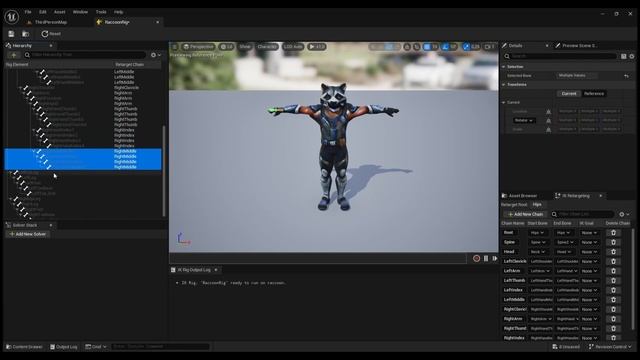Select the Current transform mode
Image resolution: width=640 pixels, height=360 pixels.
click(x=569, y=93)
